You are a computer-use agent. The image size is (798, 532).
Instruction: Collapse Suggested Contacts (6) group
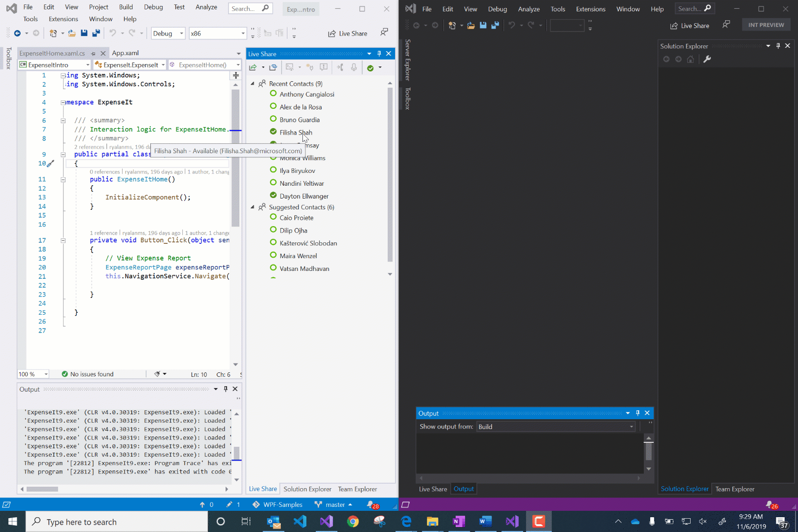[253, 207]
